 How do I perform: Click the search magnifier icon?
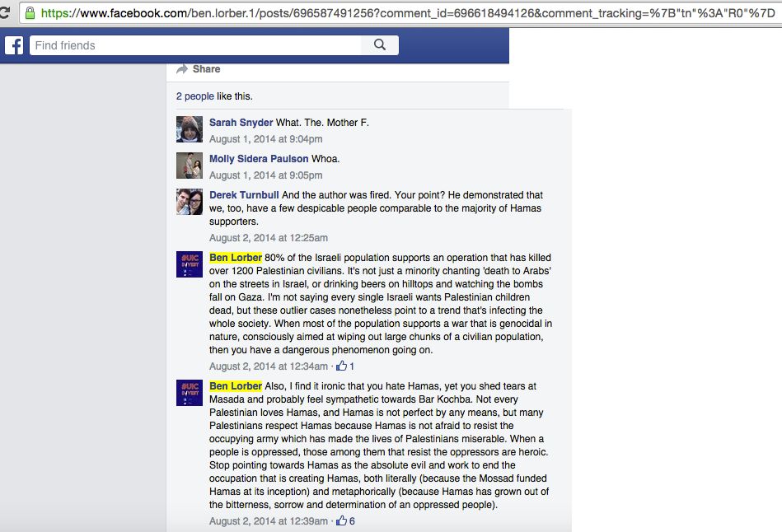click(380, 44)
